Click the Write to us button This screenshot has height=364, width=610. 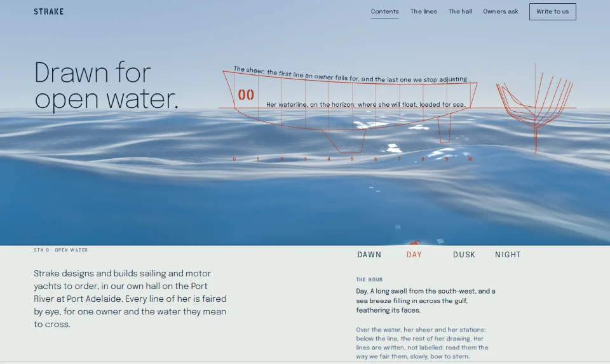tap(552, 11)
